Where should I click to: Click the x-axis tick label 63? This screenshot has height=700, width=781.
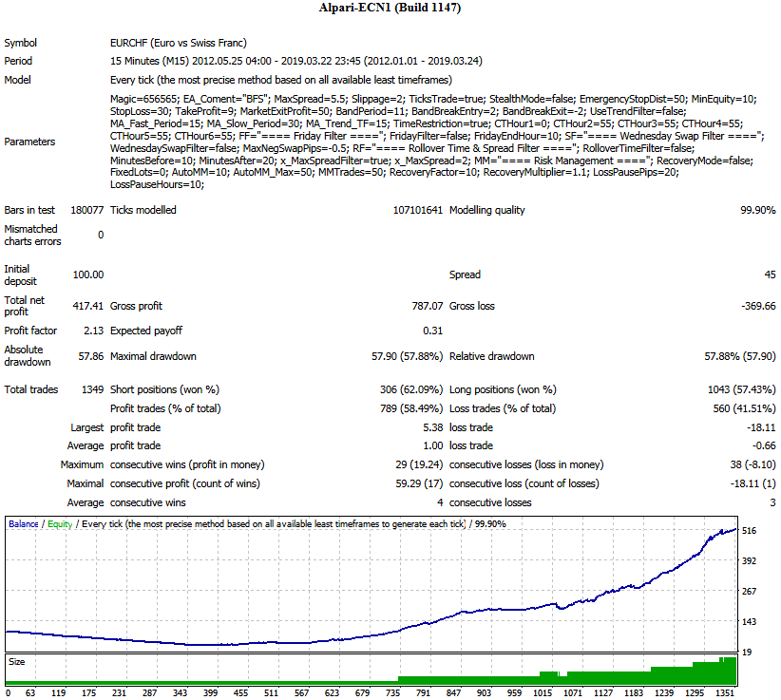point(30,693)
